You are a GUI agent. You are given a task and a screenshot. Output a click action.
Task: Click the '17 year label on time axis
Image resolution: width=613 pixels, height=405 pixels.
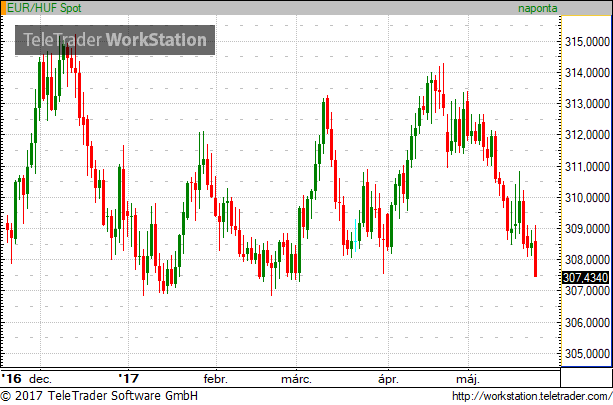click(129, 378)
